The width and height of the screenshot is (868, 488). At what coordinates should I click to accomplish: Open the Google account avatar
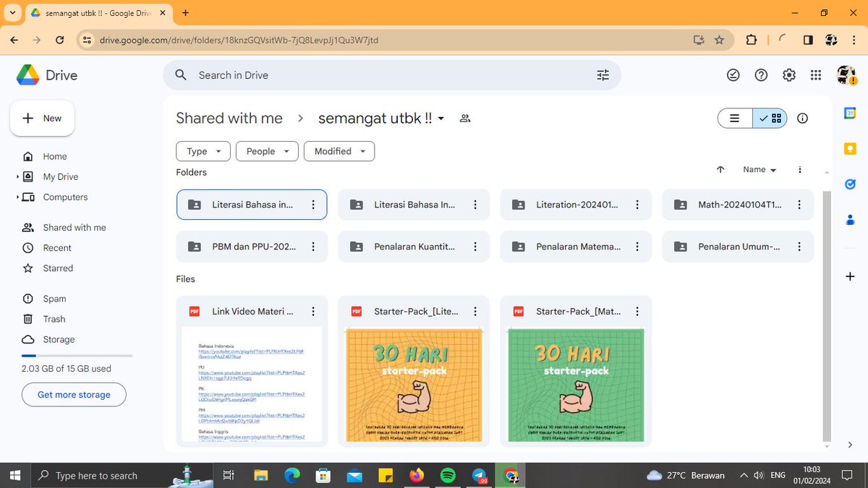coord(846,74)
